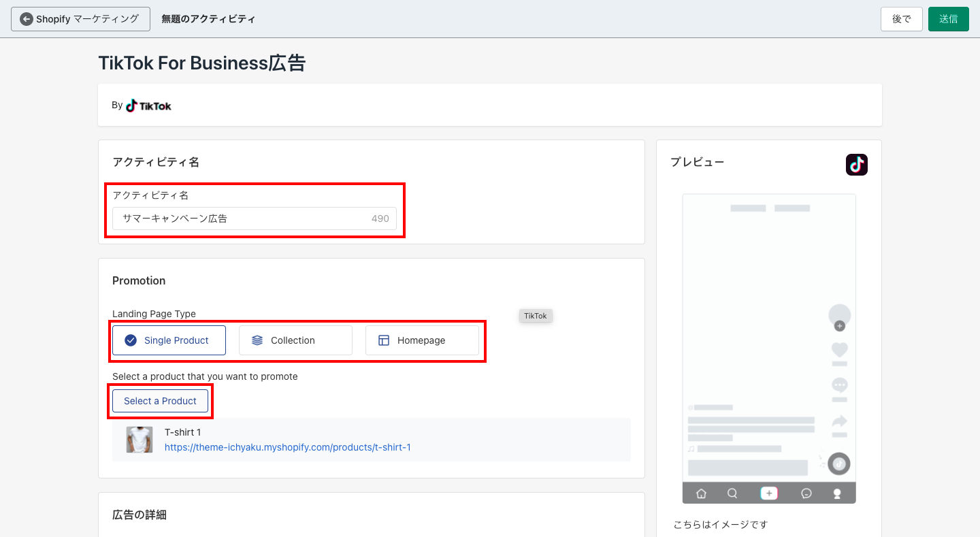Viewport: 980px width, 537px height.
Task: Choose Single Product landing page type
Action: (169, 340)
